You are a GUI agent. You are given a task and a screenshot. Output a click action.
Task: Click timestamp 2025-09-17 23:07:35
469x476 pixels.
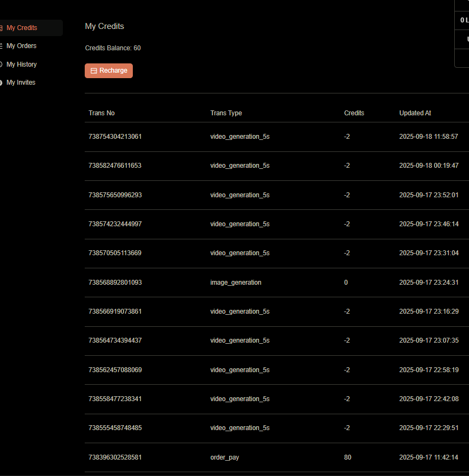coord(429,340)
